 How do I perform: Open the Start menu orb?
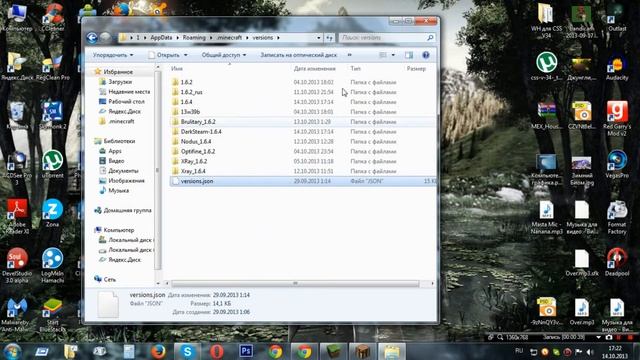[x=12, y=351]
